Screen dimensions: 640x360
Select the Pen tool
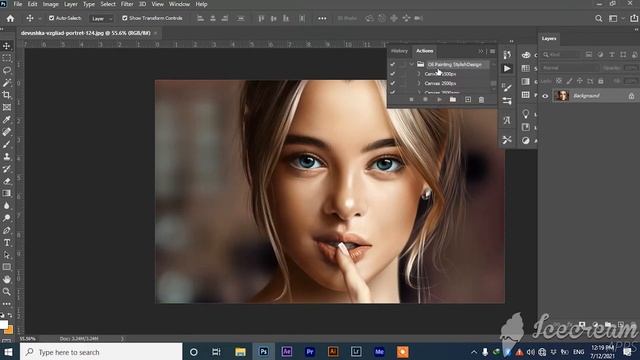[7, 230]
